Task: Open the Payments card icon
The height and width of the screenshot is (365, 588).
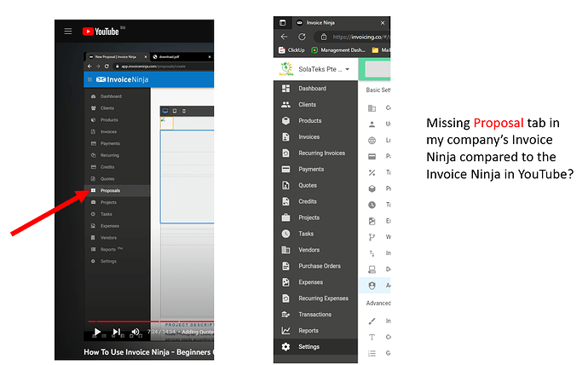Action: point(285,169)
